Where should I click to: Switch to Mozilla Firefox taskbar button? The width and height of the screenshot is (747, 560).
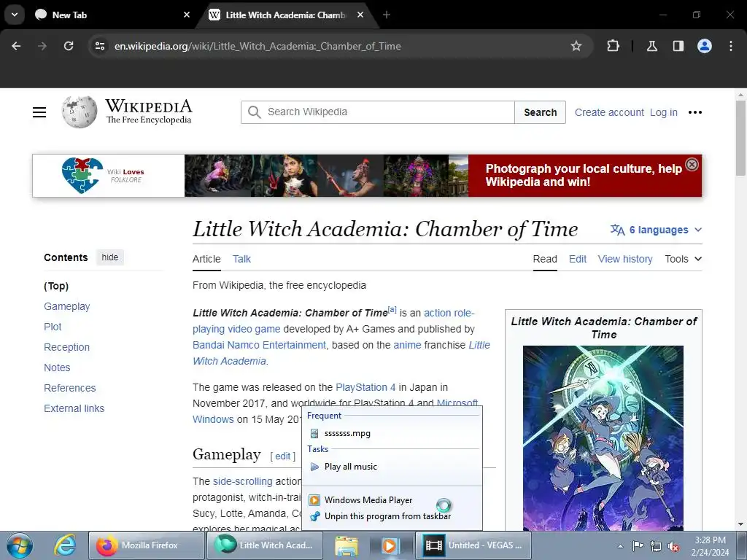(x=146, y=545)
